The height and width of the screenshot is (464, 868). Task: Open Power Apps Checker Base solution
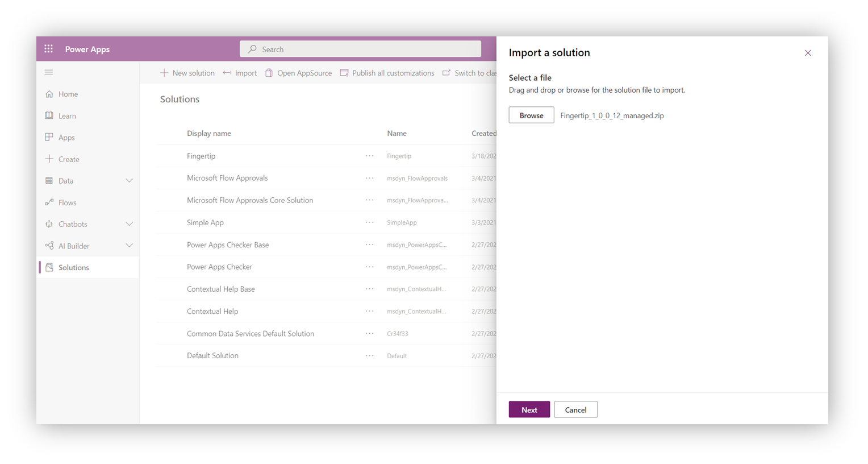[228, 245]
